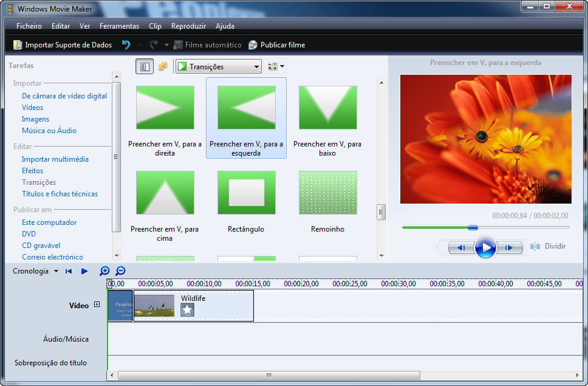Open the Cronologia view dropdown
Screen dimensions: 588x386
point(56,271)
